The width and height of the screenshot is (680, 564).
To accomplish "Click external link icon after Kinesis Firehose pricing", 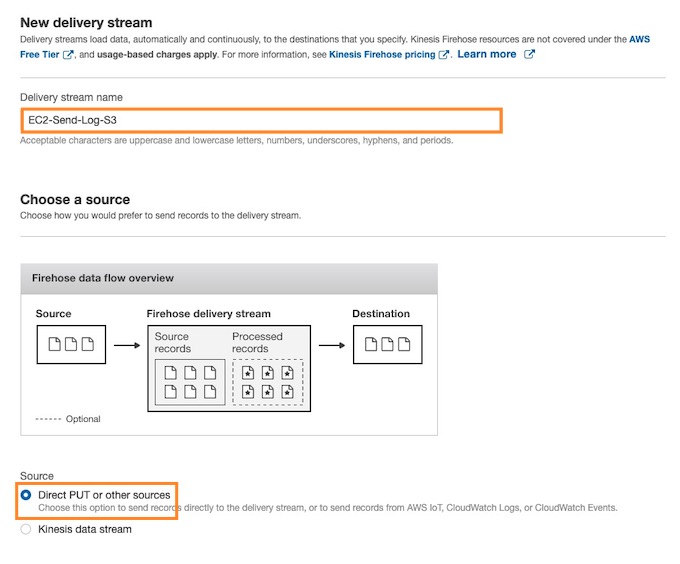I will tap(443, 55).
